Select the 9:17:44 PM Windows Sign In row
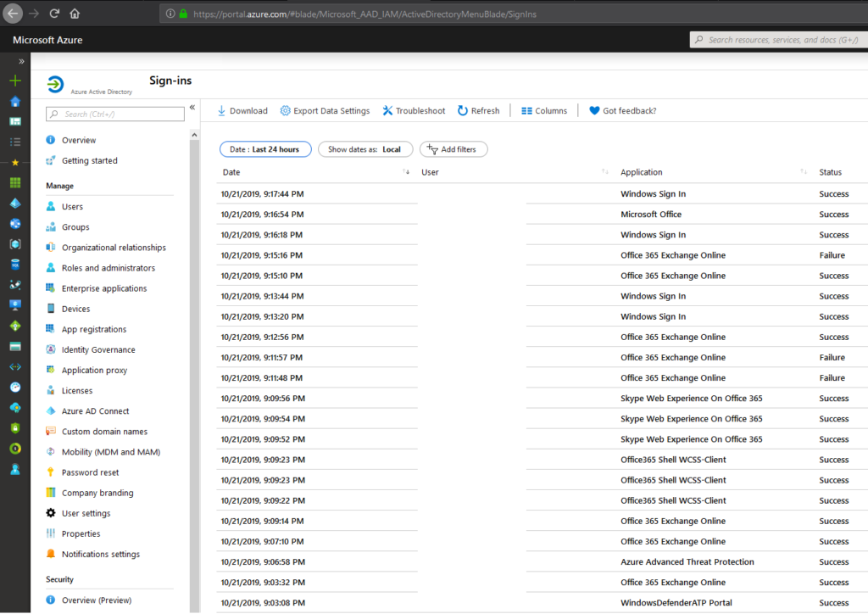The image size is (868, 614). (x=542, y=194)
